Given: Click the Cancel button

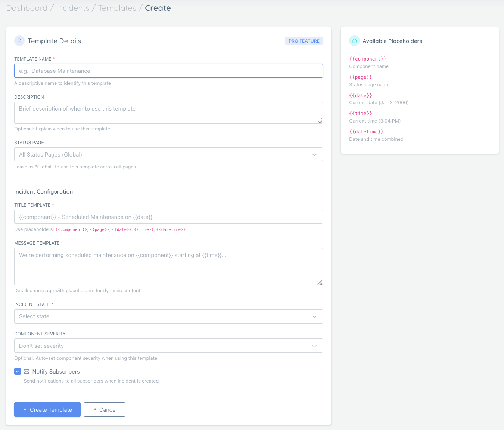Looking at the screenshot, I should (104, 409).
